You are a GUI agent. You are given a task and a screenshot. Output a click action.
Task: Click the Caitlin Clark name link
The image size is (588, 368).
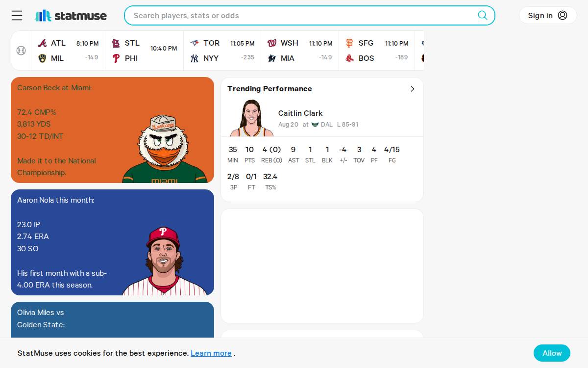pos(300,113)
